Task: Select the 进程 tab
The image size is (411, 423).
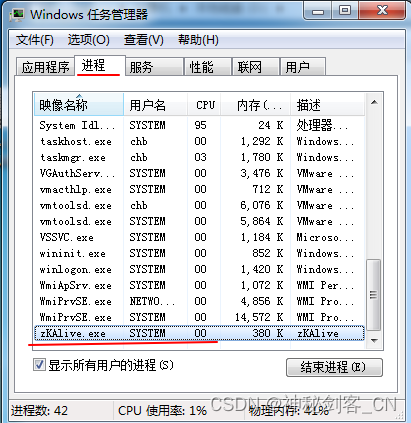Action: [100, 65]
